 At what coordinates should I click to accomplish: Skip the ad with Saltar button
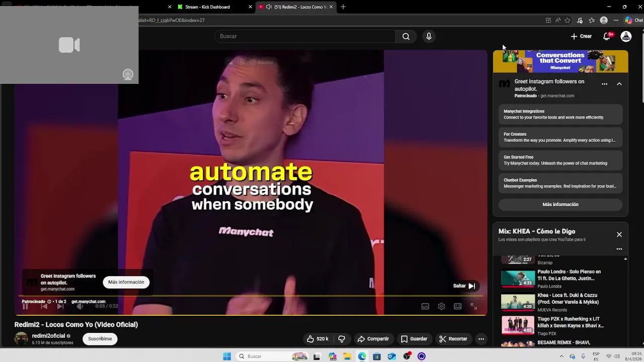coord(464,286)
